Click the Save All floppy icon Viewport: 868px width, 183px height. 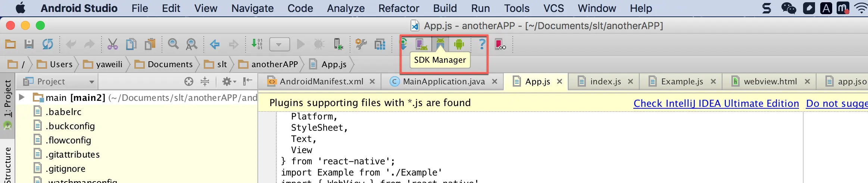[29, 44]
